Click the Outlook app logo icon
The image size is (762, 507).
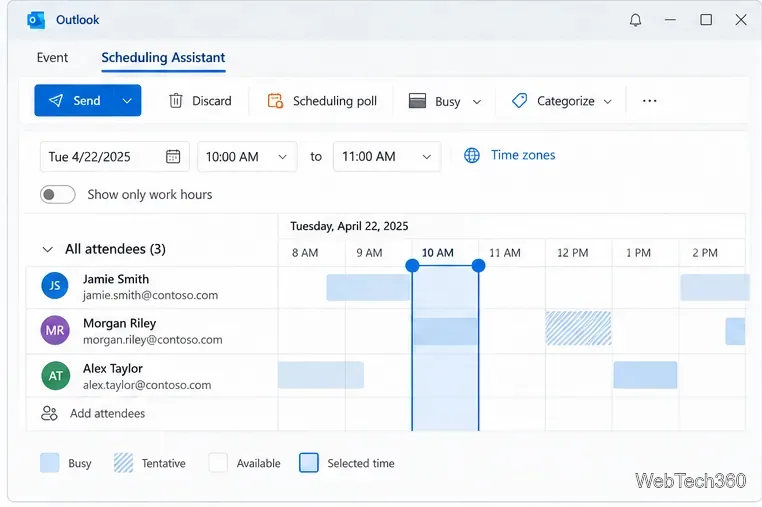pos(36,20)
